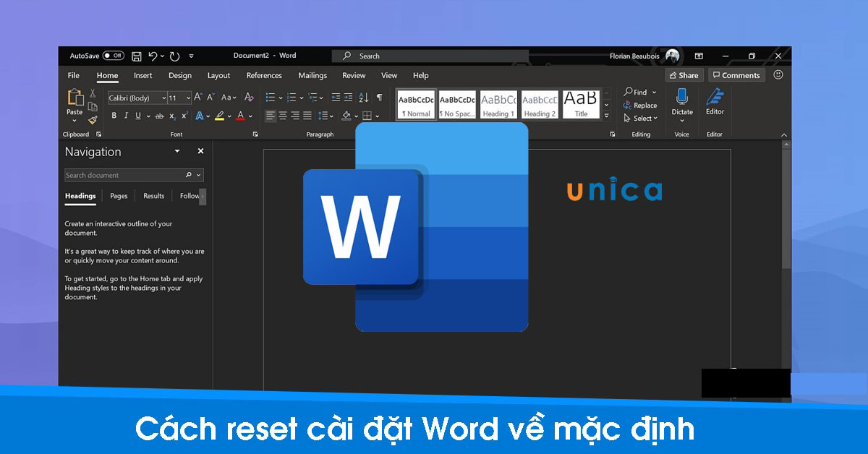Click the Clear All Formatting icon

tap(249, 98)
